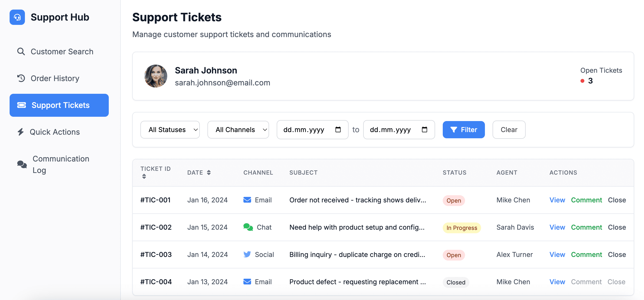Click the Communication Log chat icon
The image size is (644, 300).
[22, 164]
